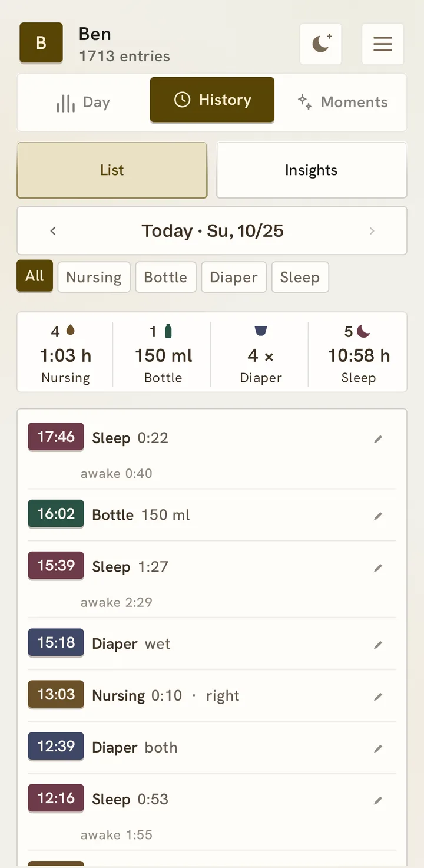Screen dimensions: 424x868
Task: Switch to the Day tab
Action: 83,103
